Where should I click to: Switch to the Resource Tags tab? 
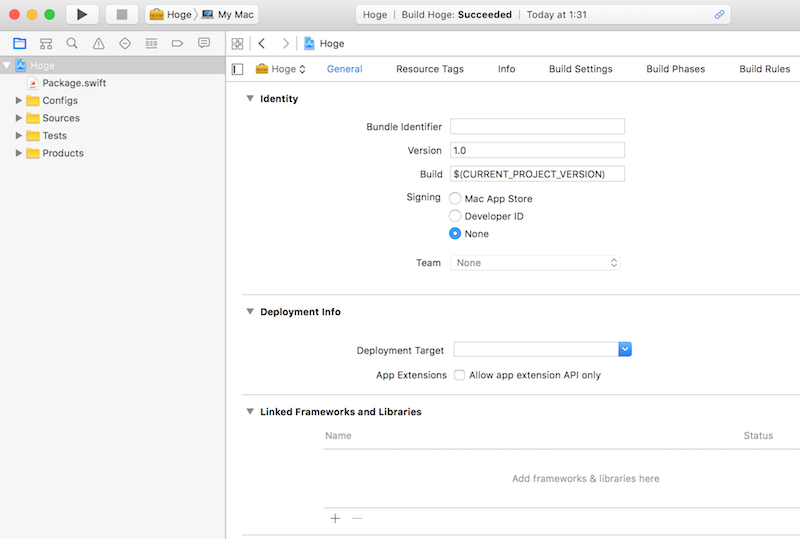pyautogui.click(x=430, y=69)
